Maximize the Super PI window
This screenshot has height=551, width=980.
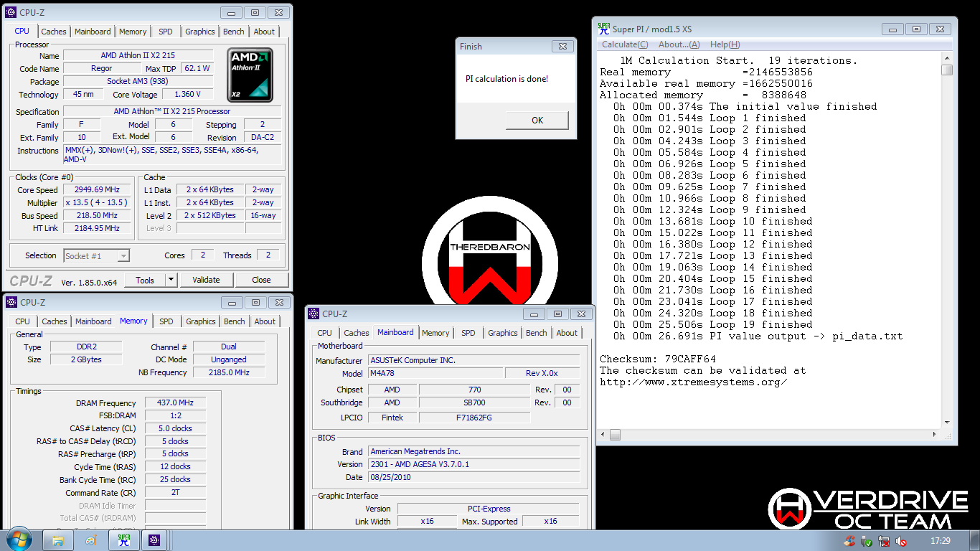coord(916,29)
